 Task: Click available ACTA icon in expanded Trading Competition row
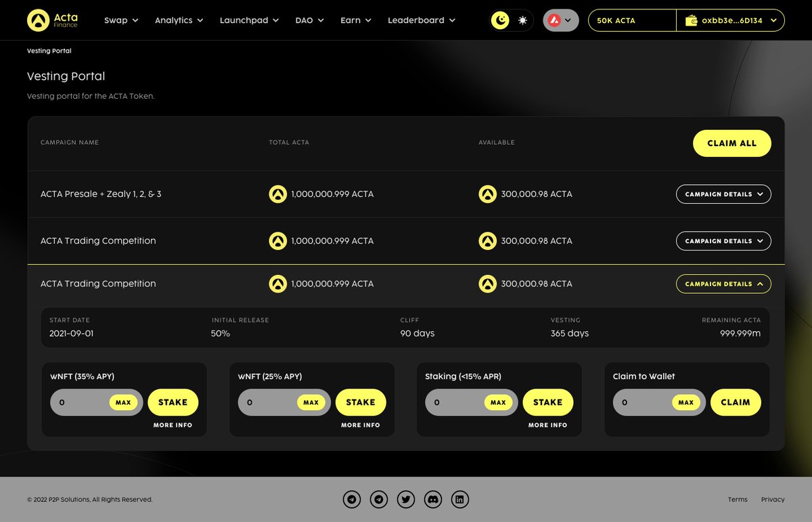coord(487,284)
